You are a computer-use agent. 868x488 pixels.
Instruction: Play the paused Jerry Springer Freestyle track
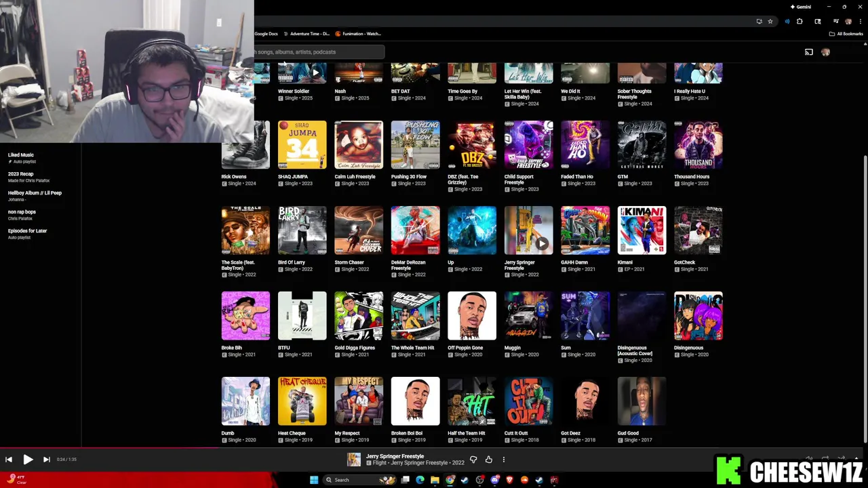tap(28, 460)
